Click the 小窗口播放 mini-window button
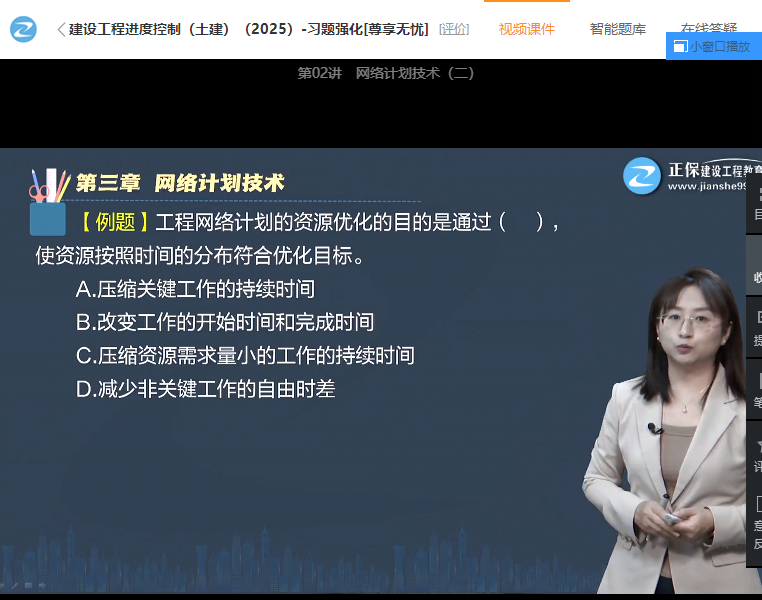The image size is (762, 600). pyautogui.click(x=712, y=46)
